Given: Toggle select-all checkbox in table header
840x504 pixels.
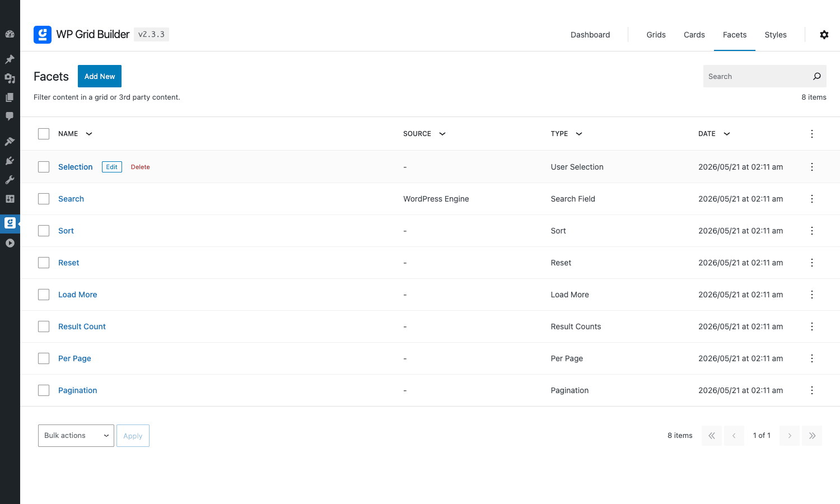Looking at the screenshot, I should pos(44,134).
